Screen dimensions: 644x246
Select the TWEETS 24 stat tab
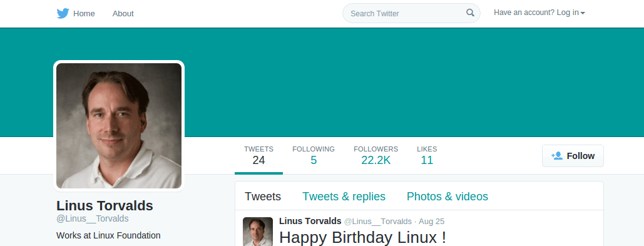(258, 156)
